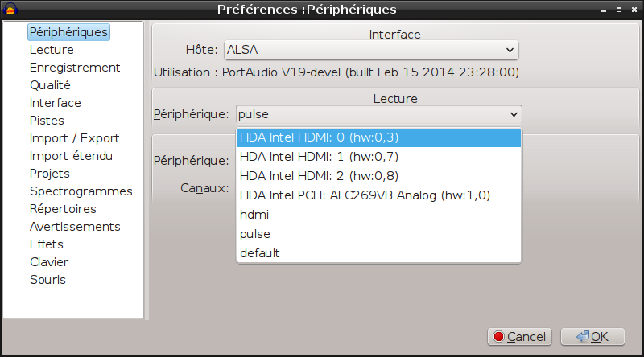Switch to the Effets preferences category

tap(47, 244)
